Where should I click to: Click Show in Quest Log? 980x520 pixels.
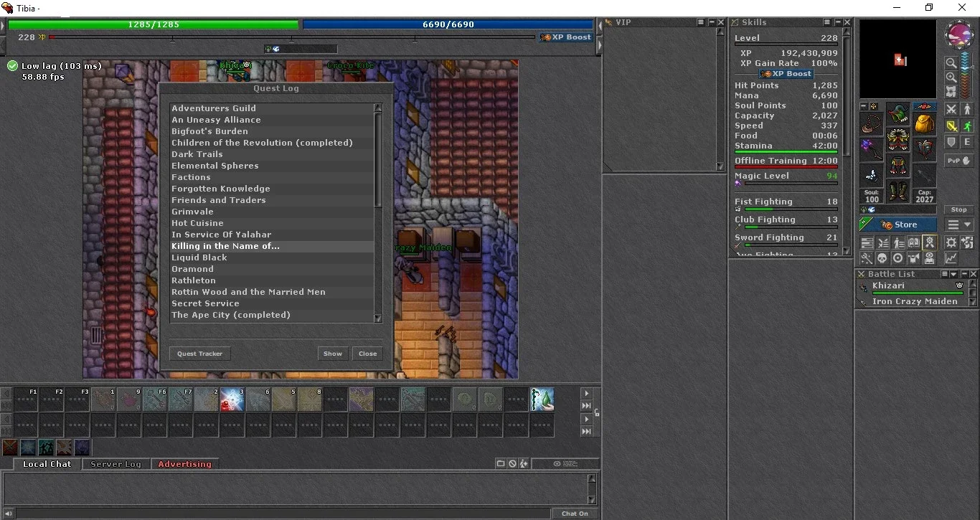(x=333, y=354)
